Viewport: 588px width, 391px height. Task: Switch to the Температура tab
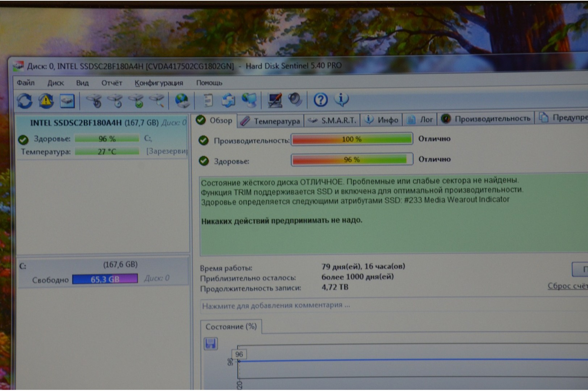tap(271, 121)
